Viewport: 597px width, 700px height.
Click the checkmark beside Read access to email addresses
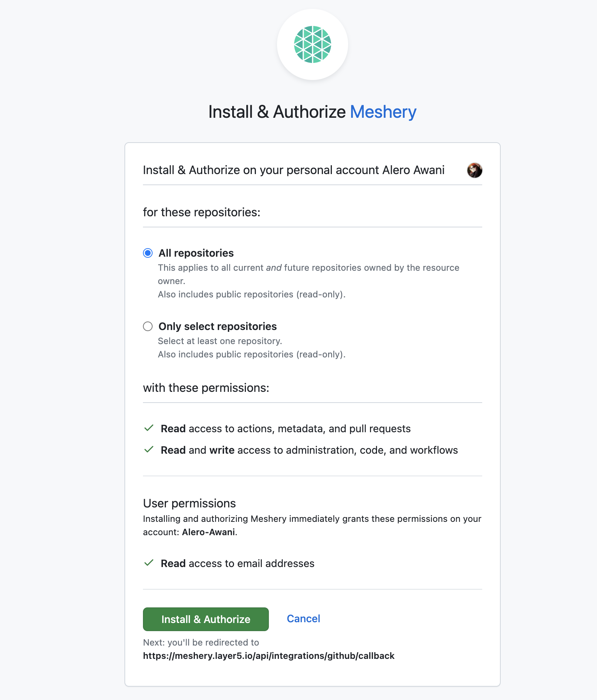(148, 563)
